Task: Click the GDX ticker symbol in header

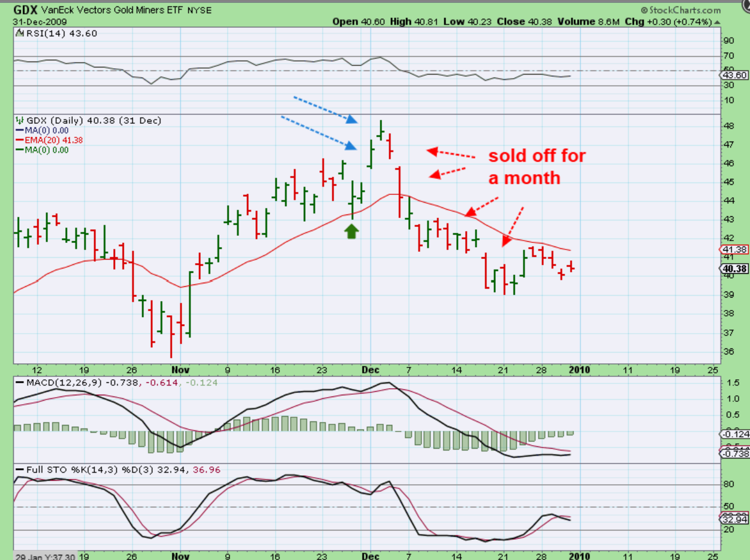Action: (x=27, y=9)
